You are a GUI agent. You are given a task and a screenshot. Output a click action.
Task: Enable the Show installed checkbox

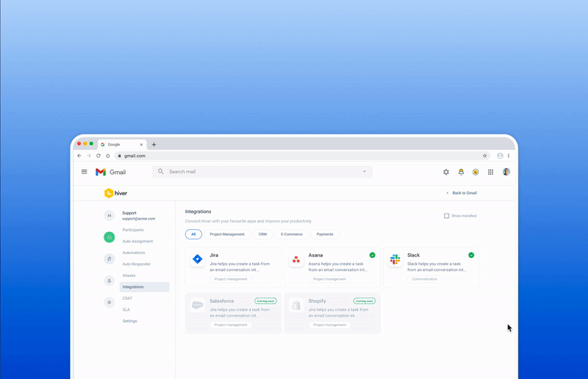point(447,216)
